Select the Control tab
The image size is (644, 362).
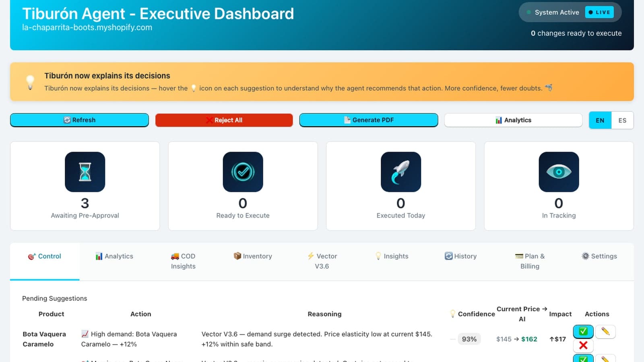click(45, 261)
